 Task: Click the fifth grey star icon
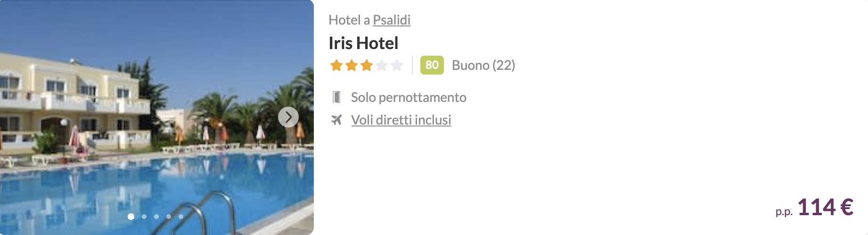[x=397, y=65]
